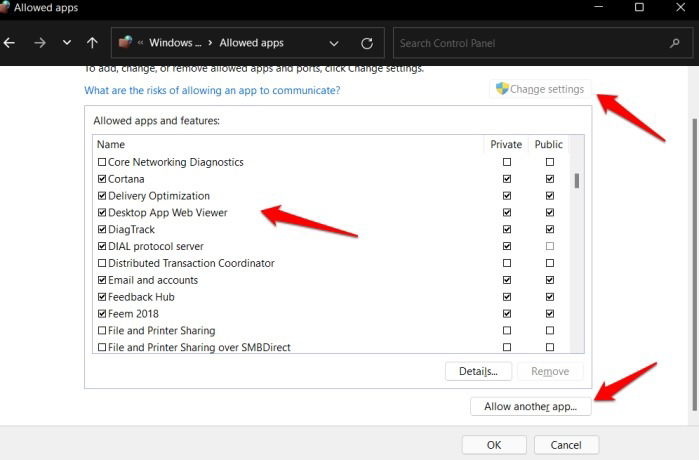
Task: Select the Feem 2018 row text
Action: point(133,314)
